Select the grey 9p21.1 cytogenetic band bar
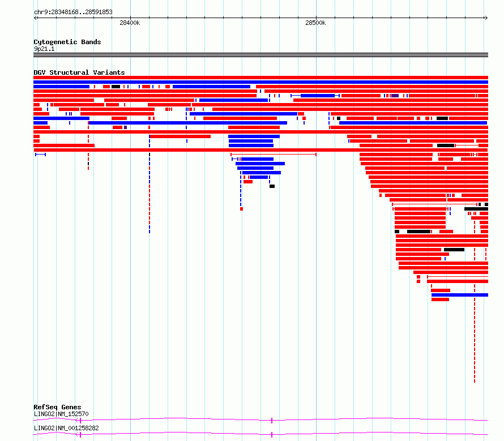Viewport: 504px width, 441px height. click(260, 55)
